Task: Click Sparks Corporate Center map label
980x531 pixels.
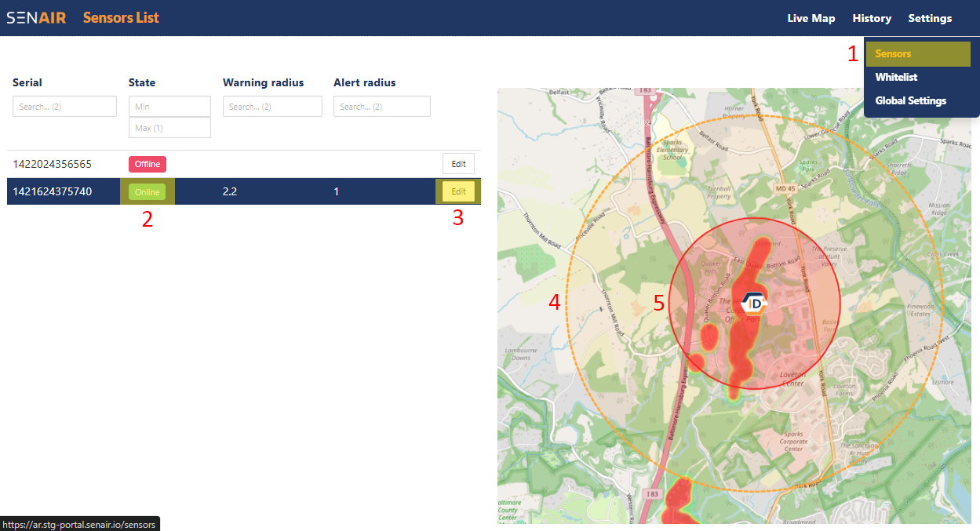Action: coord(794,442)
